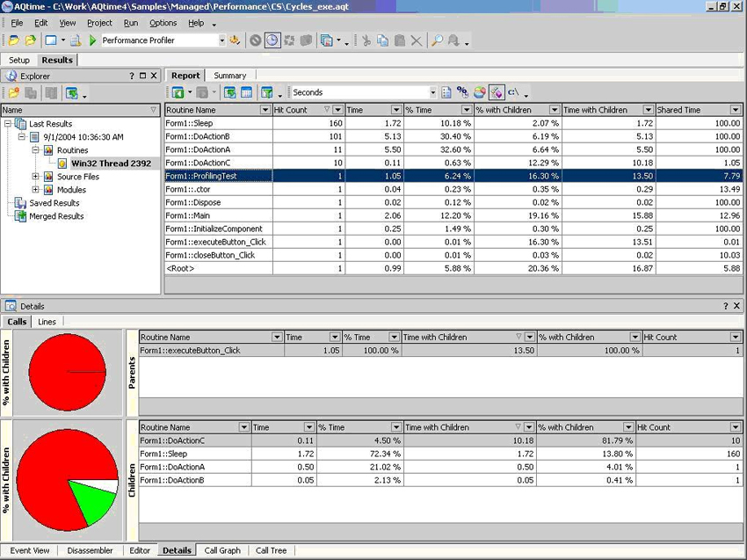Switch to the Call Graph tab

pyautogui.click(x=222, y=550)
